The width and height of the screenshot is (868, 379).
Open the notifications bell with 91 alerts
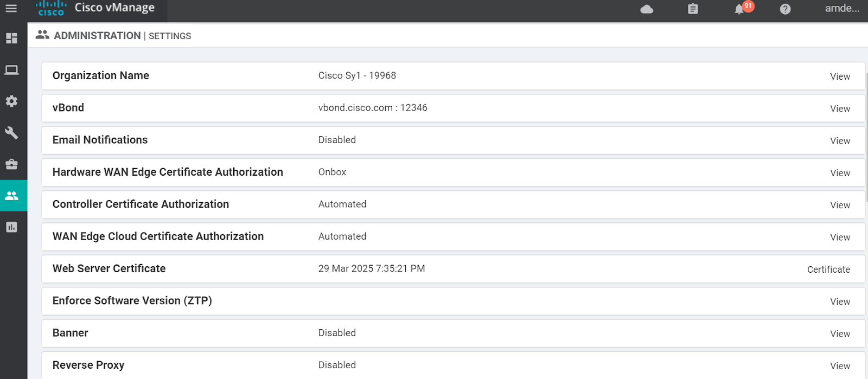(739, 9)
